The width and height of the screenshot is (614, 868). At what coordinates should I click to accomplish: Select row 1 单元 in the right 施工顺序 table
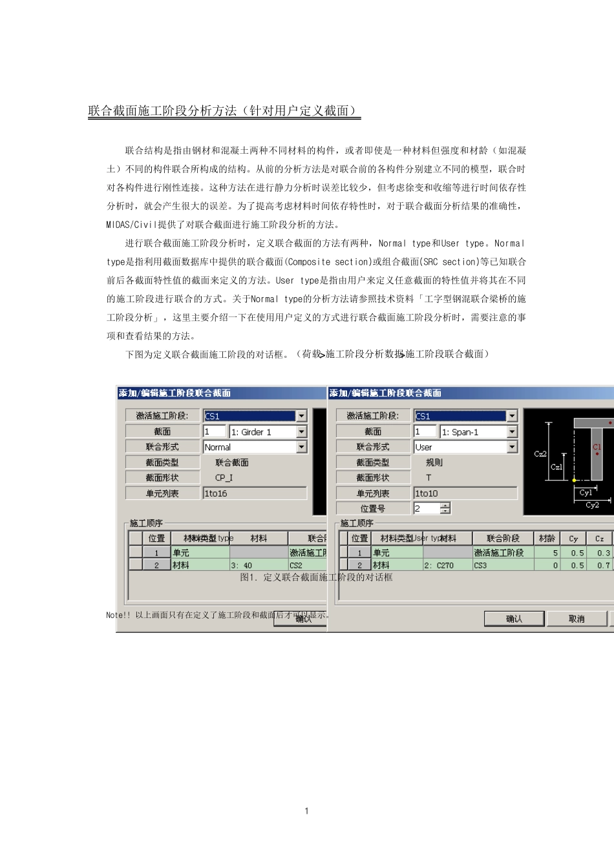coord(397,553)
